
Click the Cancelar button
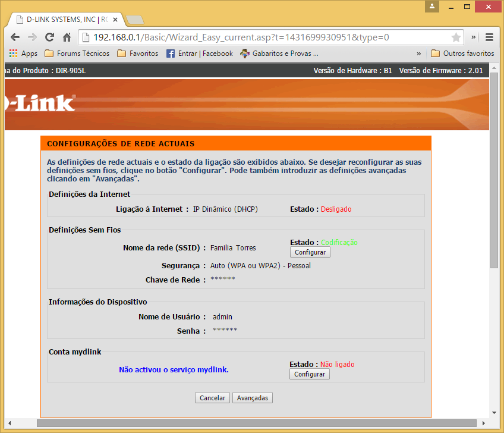click(x=212, y=398)
